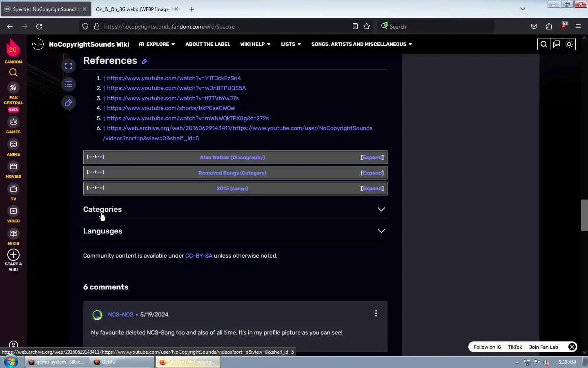588x368 pixels.
Task: Open NCS-NCS user profile link
Action: (120, 314)
